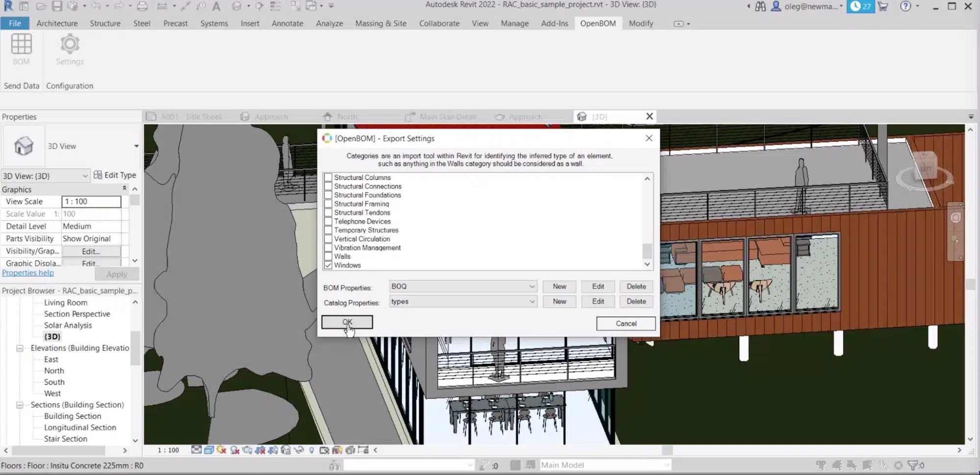The height and width of the screenshot is (475, 980).
Task: Click the Temporary Hide/Isolate glasses icon
Action: click(299, 450)
